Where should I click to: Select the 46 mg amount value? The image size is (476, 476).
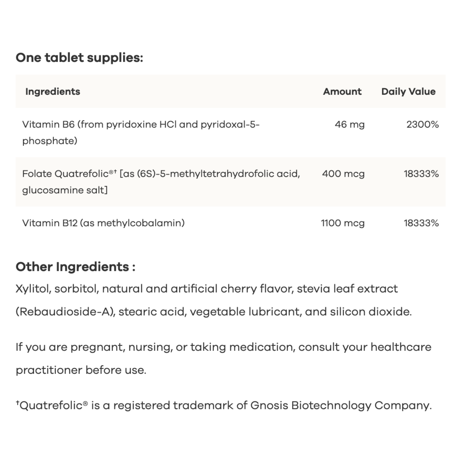pyautogui.click(x=349, y=124)
